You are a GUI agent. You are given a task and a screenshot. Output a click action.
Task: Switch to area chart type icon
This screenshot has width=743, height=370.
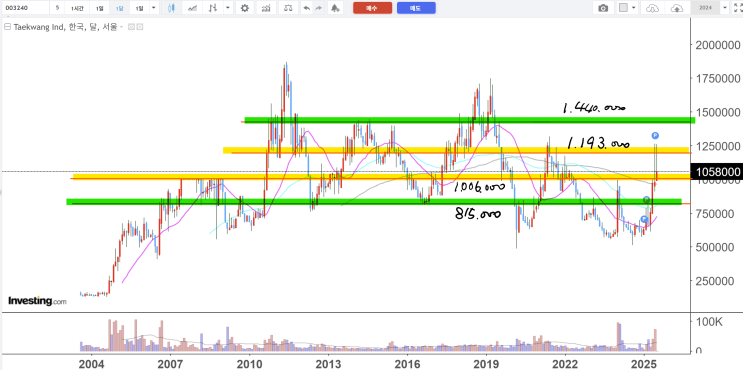tap(193, 8)
